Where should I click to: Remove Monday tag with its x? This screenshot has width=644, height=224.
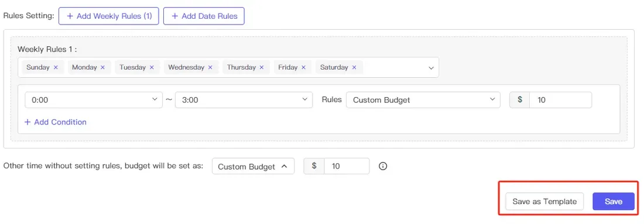(102, 67)
